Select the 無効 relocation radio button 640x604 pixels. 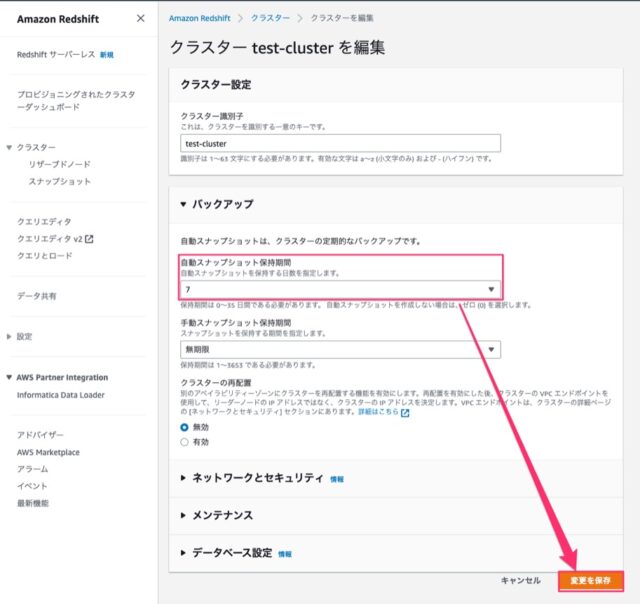click(184, 427)
